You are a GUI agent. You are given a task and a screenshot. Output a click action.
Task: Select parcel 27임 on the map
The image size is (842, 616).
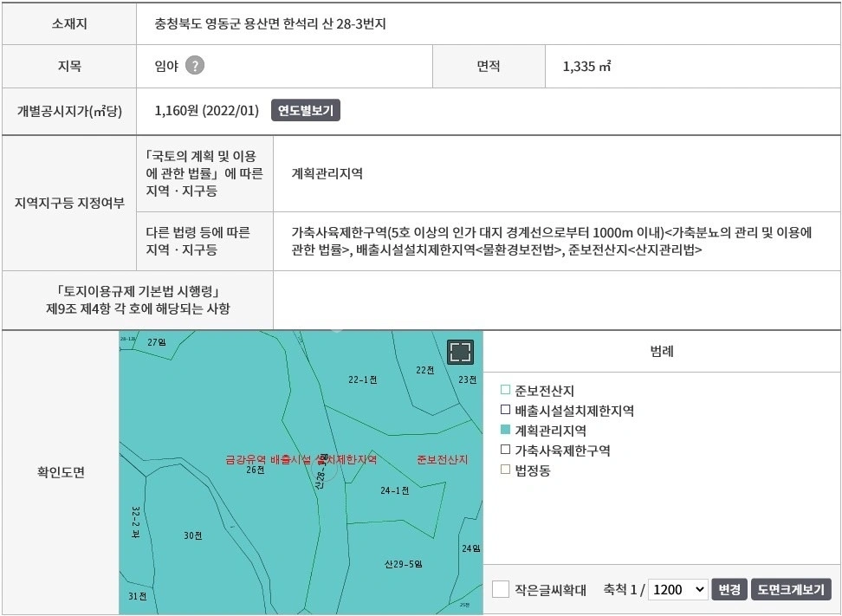point(157,342)
